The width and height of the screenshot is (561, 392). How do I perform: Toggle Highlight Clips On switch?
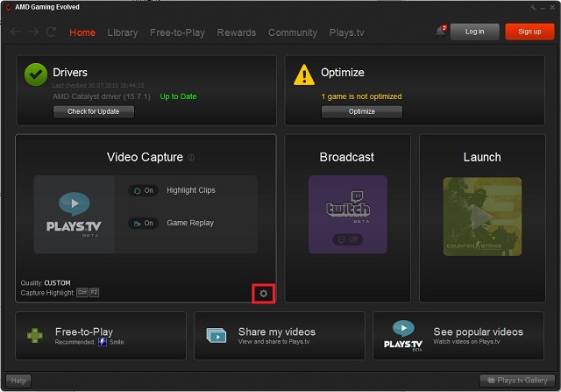pos(143,190)
